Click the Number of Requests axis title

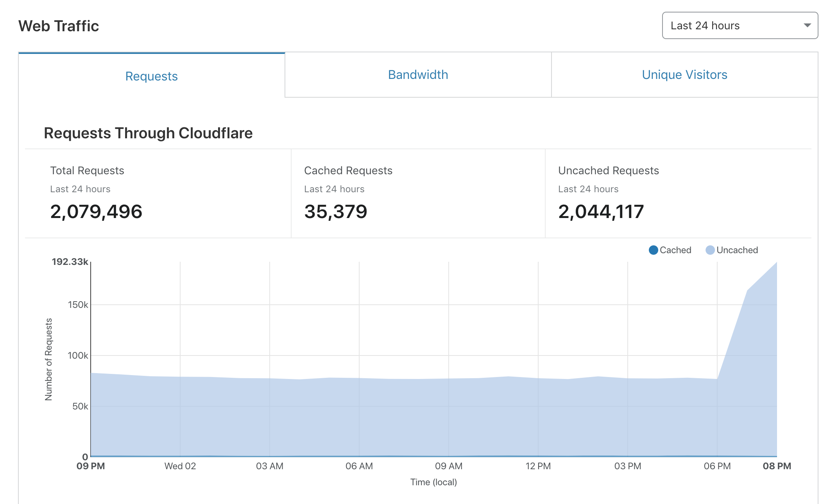point(48,359)
